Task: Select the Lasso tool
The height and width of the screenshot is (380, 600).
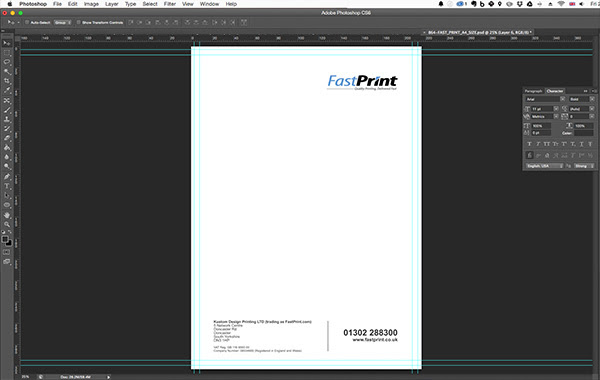Action: (x=7, y=62)
